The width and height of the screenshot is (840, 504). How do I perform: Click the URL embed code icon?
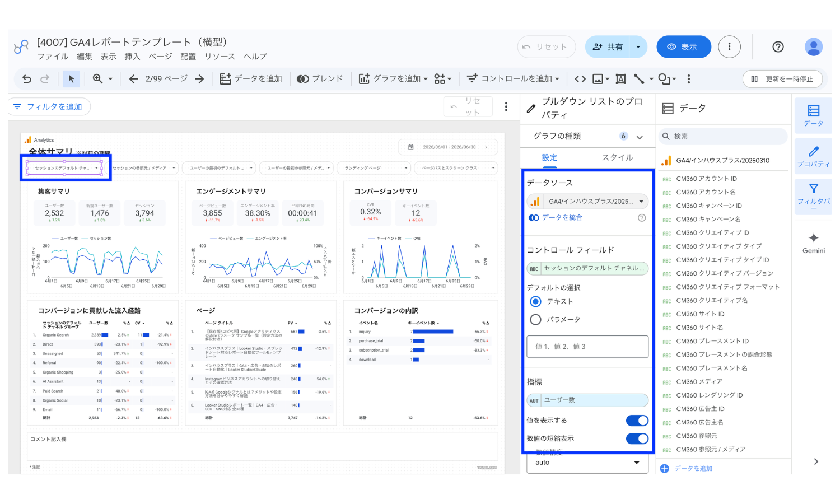tap(580, 79)
